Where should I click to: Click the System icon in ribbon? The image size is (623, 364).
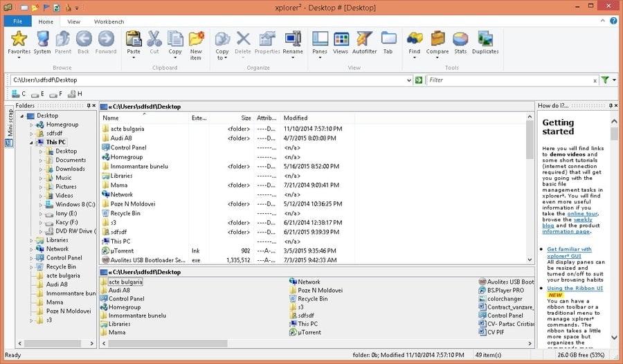point(42,42)
